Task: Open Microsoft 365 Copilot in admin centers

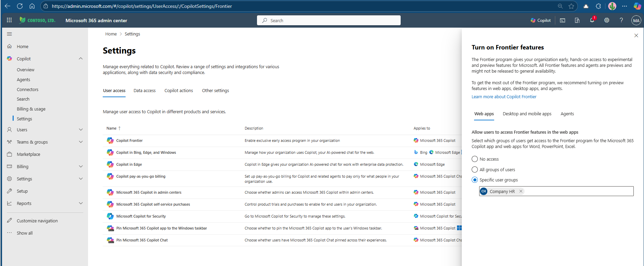Action: 149,192
